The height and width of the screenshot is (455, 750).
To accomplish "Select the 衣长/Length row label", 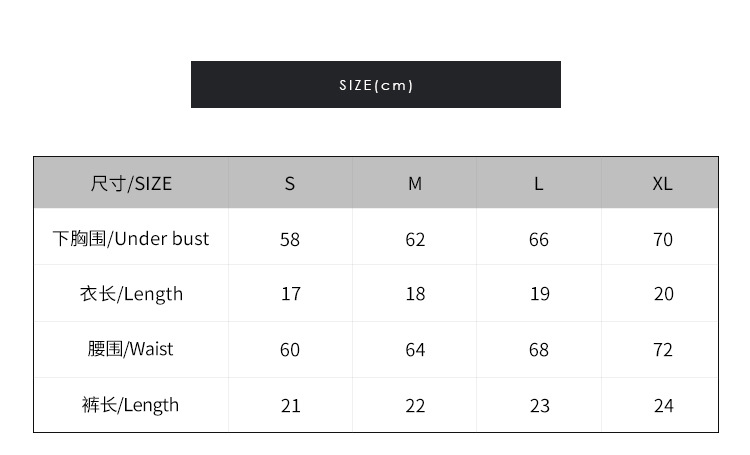I will [x=131, y=294].
